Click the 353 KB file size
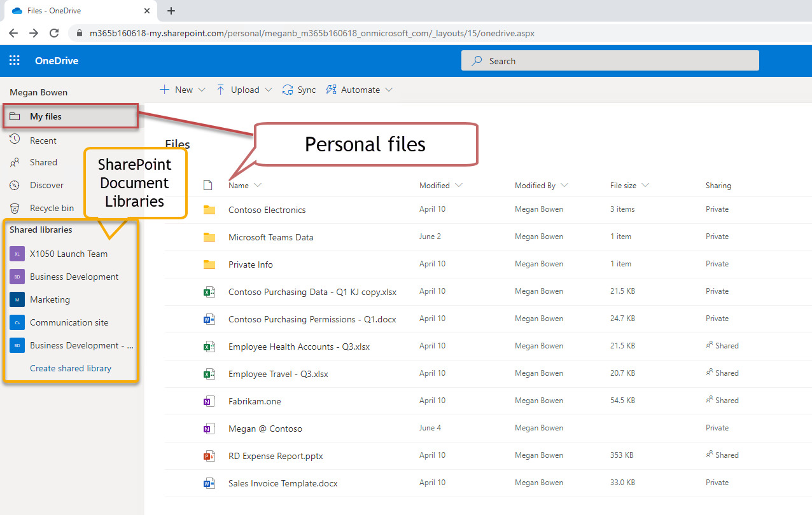 tap(622, 455)
